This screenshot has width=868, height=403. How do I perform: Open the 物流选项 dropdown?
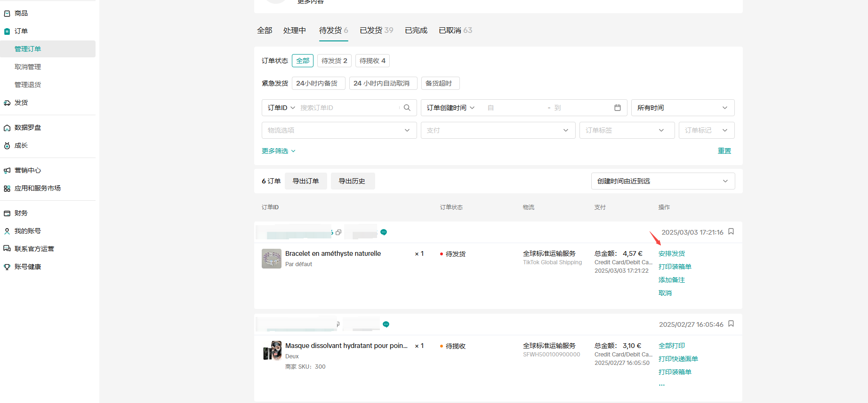(339, 130)
